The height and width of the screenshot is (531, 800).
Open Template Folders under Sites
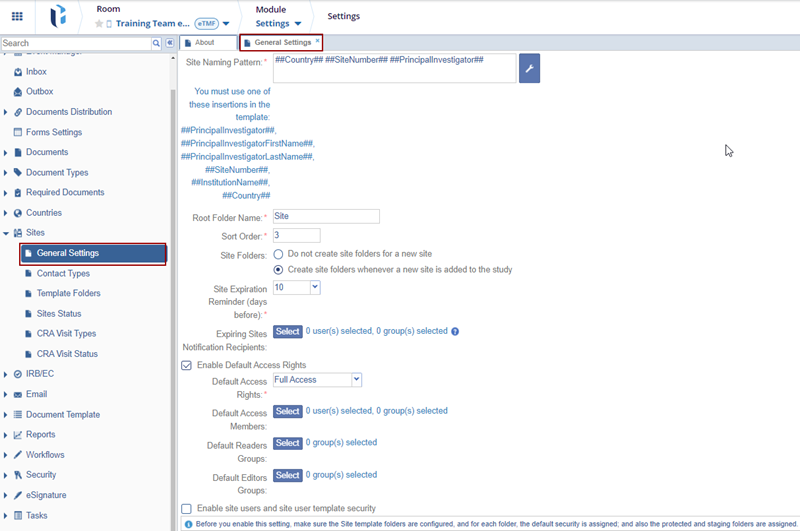[x=68, y=293]
